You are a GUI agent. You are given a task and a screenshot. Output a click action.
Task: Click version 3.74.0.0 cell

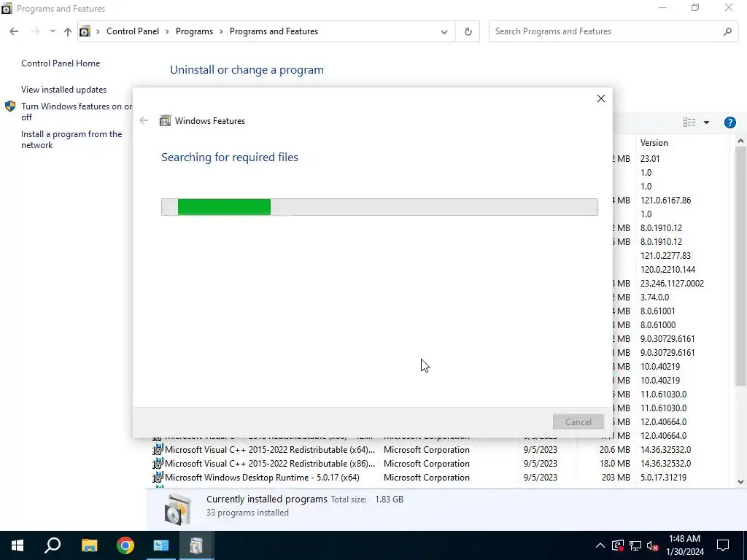(x=654, y=297)
